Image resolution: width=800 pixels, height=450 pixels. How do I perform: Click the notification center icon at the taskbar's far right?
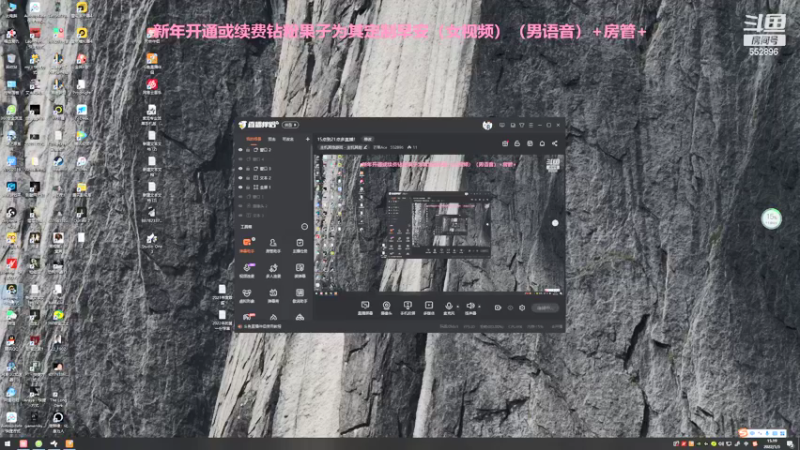[790, 444]
